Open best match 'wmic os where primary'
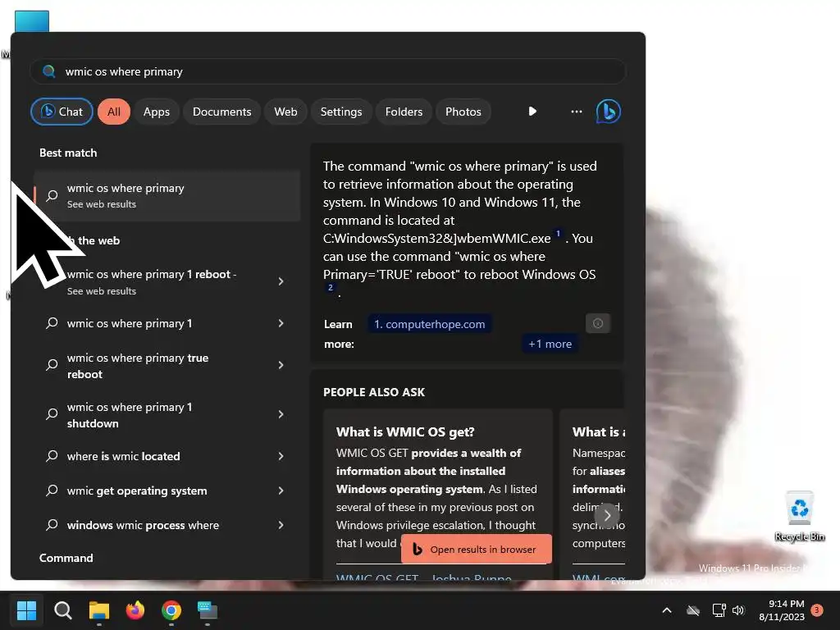Viewport: 840px width, 630px height. (167, 195)
